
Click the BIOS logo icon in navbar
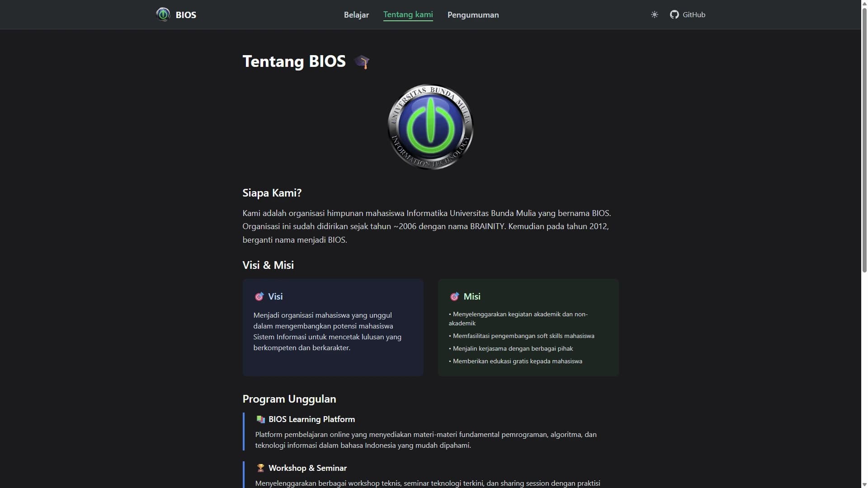[163, 14]
